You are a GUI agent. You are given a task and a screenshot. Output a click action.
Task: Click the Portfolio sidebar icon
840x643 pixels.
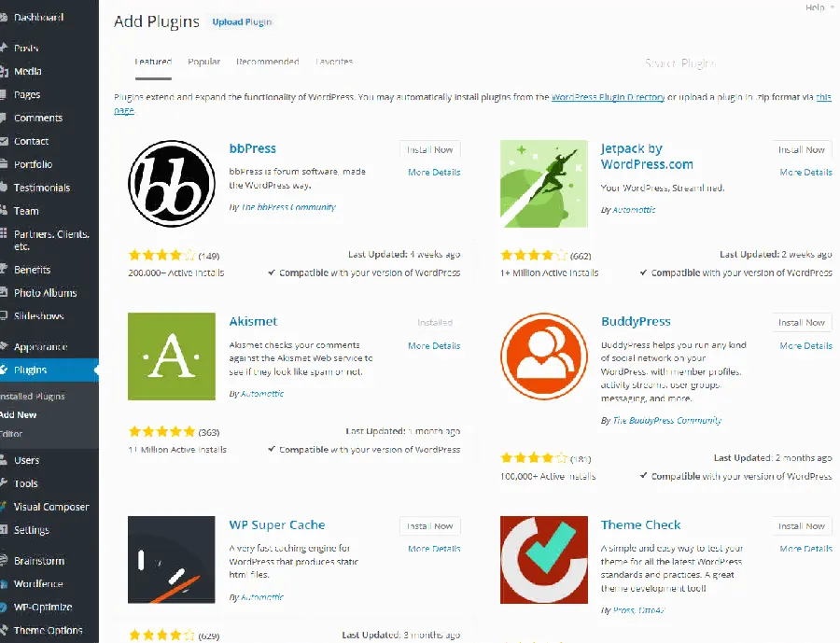(x=3, y=164)
